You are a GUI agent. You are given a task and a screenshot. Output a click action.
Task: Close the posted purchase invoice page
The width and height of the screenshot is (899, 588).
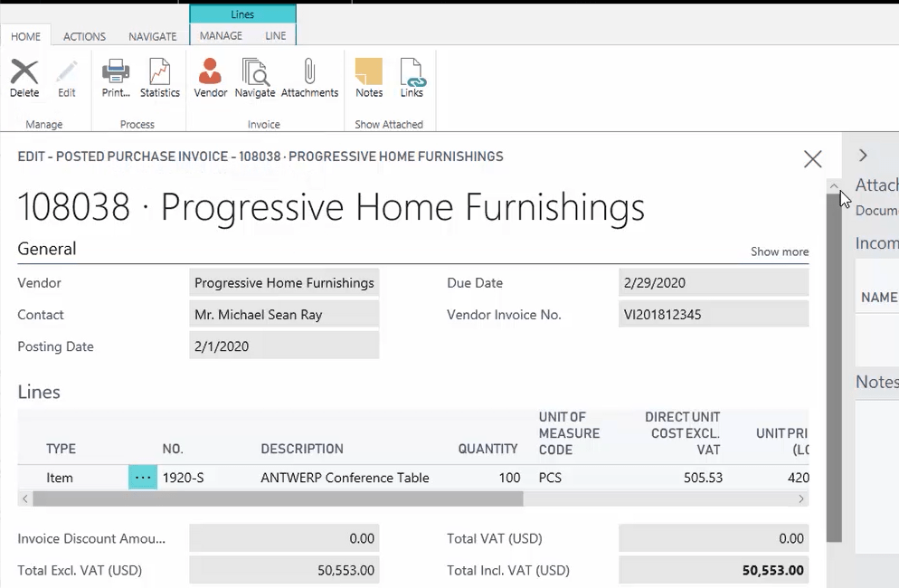coord(812,159)
